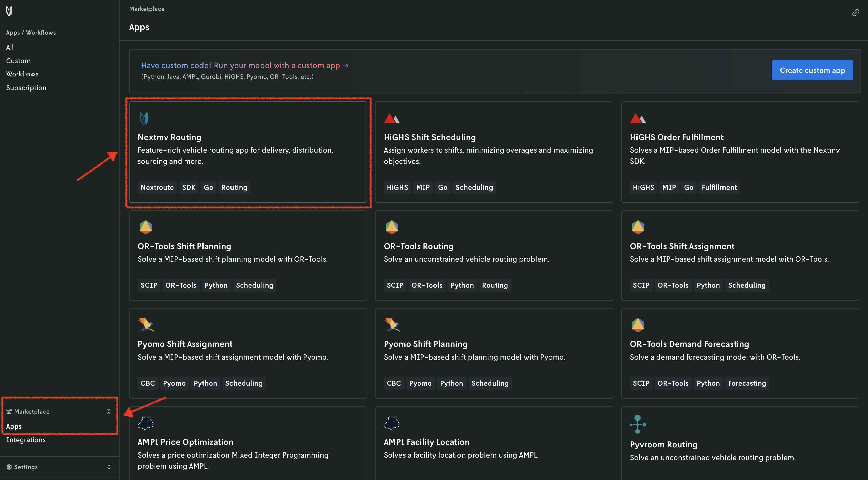
Task: Click the Forecasting tag on OR-Tools Demand Forecasting
Action: [747, 383]
